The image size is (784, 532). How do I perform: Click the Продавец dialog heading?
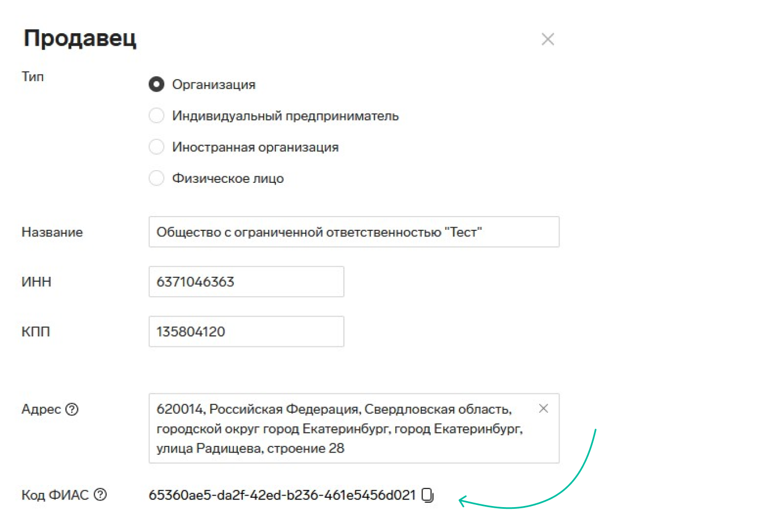click(x=80, y=38)
